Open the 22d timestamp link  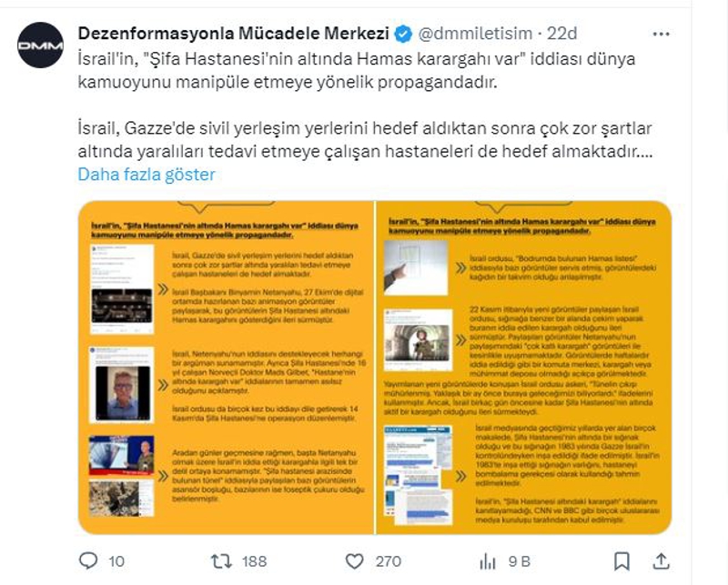tap(561, 34)
